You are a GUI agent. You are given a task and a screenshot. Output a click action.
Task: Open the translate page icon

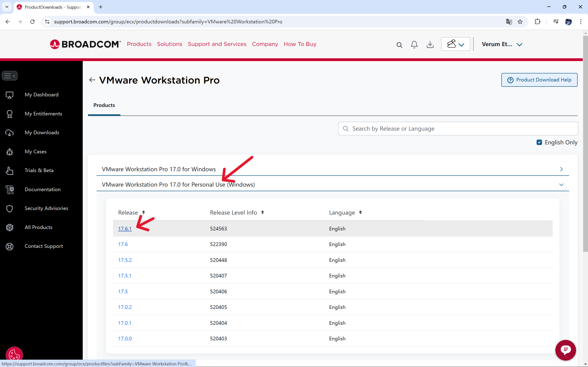click(509, 22)
